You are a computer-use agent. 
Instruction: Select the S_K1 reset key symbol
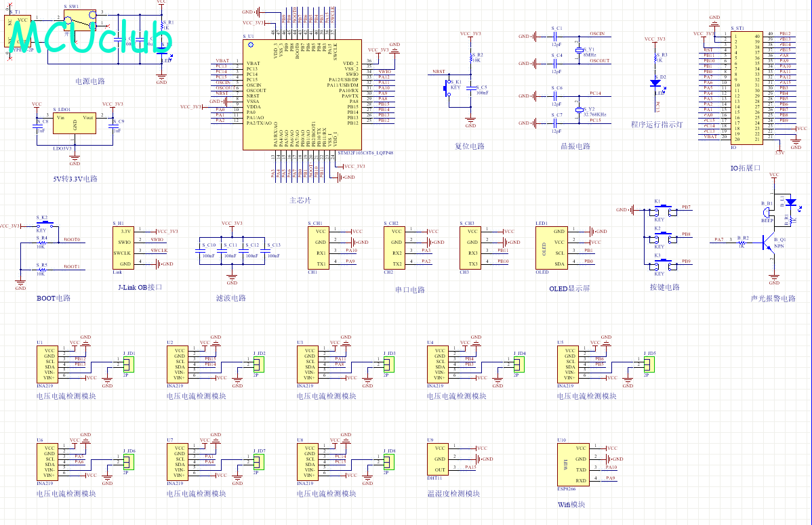[x=446, y=88]
